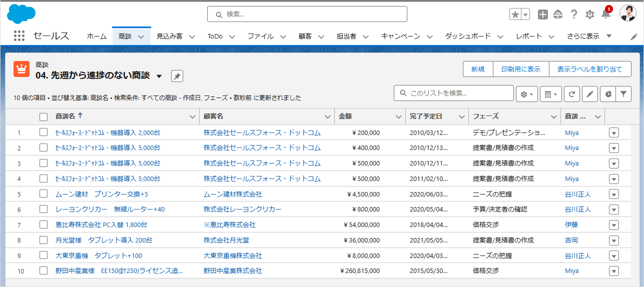The width and height of the screenshot is (644, 287).
Task: Click the 新規 button
Action: [x=478, y=69]
